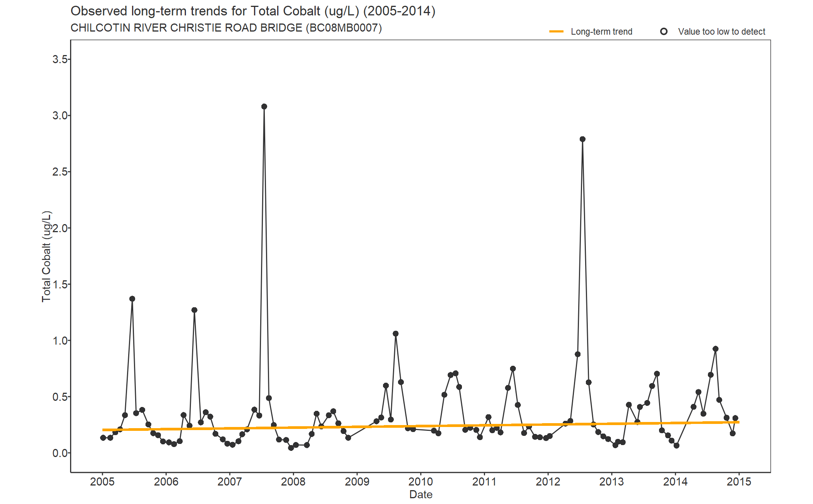
Task: Click the 2009 x-axis tick label
Action: (357, 482)
